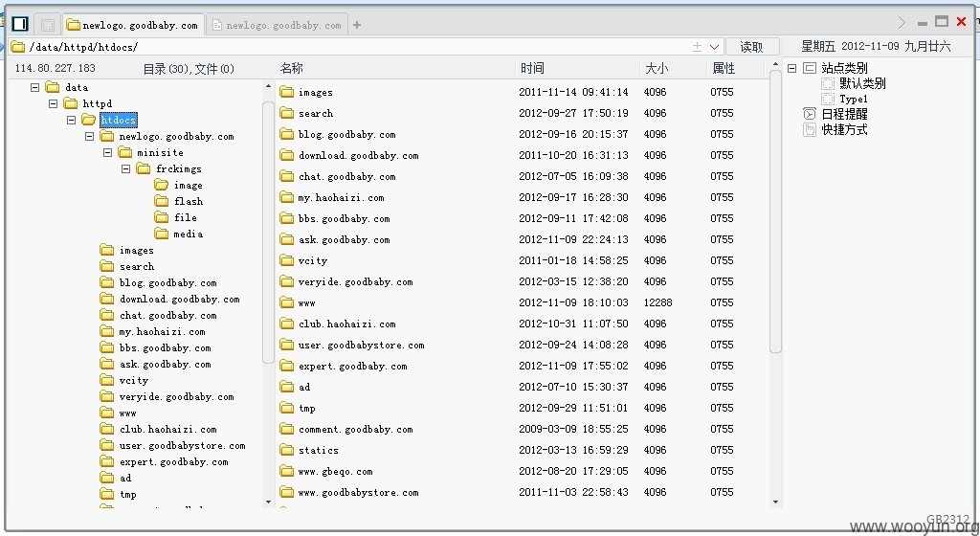Image resolution: width=980 pixels, height=536 pixels.
Task: Select Type1 category
Action: 854,99
